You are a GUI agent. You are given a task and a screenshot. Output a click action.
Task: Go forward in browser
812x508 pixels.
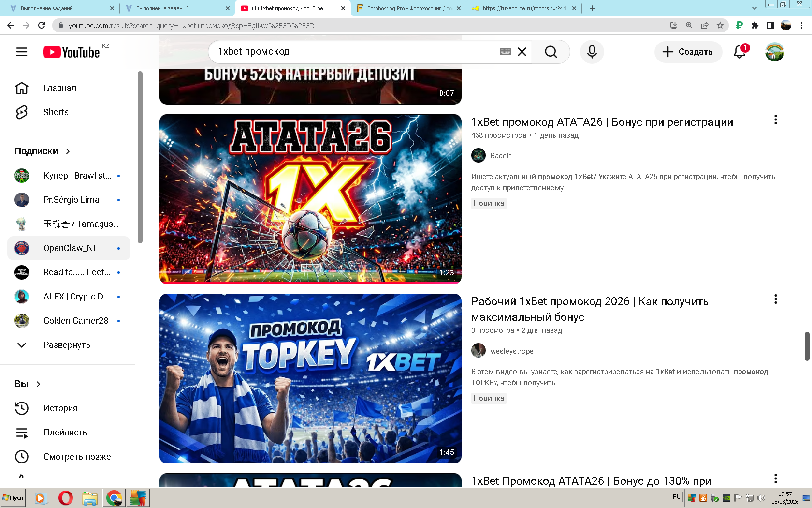(26, 26)
